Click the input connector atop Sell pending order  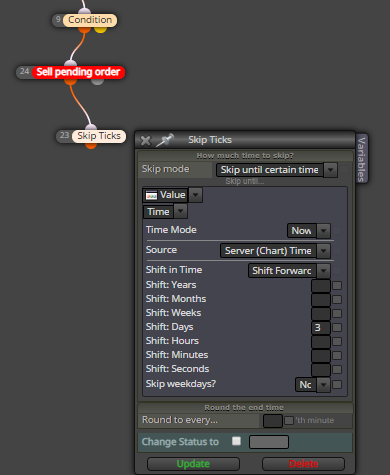point(70,63)
